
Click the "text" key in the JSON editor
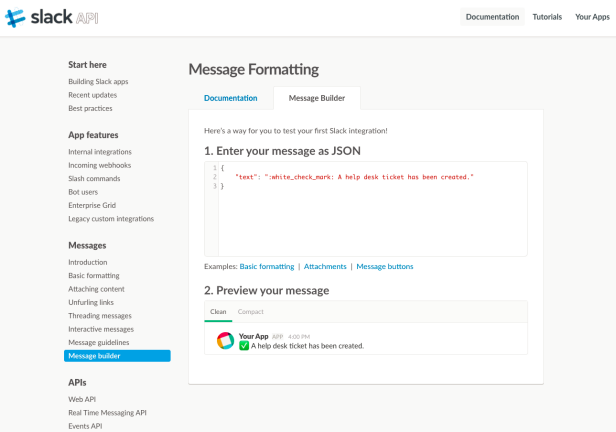pyautogui.click(x=246, y=177)
